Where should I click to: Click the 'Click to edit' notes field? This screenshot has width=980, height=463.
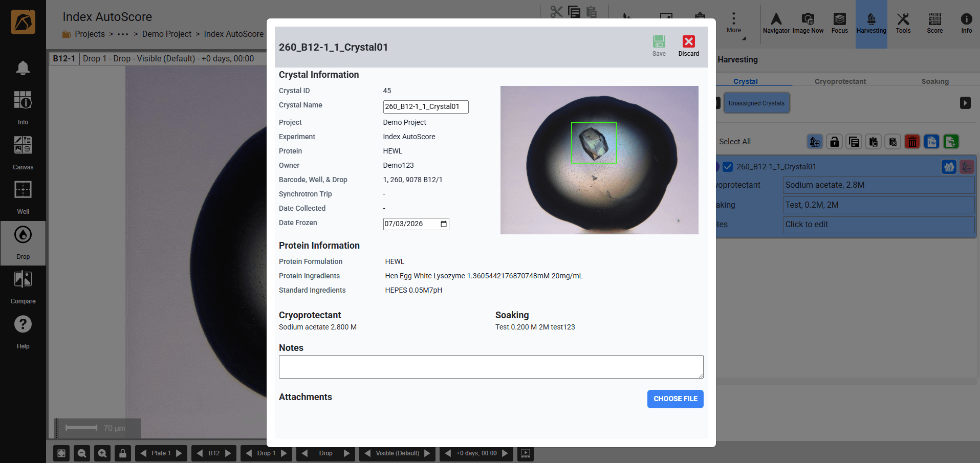pyautogui.click(x=878, y=225)
